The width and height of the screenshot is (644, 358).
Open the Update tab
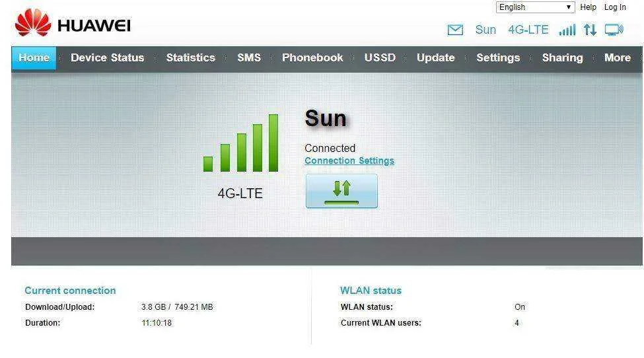[436, 58]
